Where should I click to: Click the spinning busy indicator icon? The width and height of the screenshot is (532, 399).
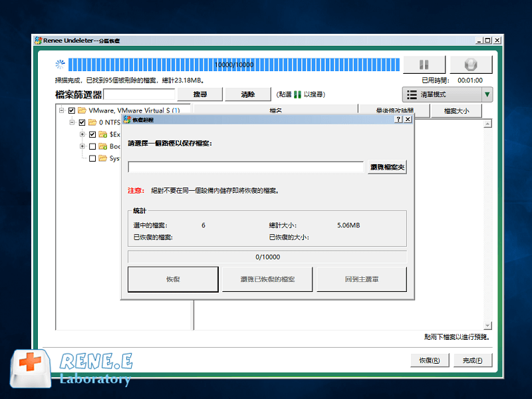pos(60,64)
